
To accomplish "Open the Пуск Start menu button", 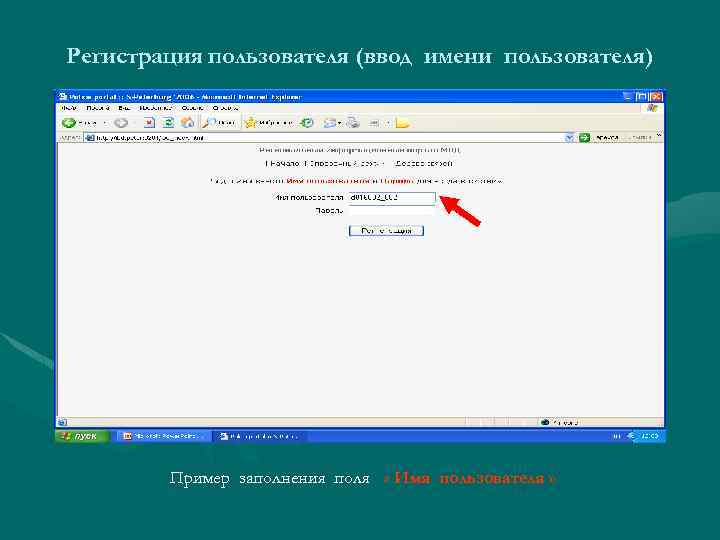I will [x=82, y=436].
